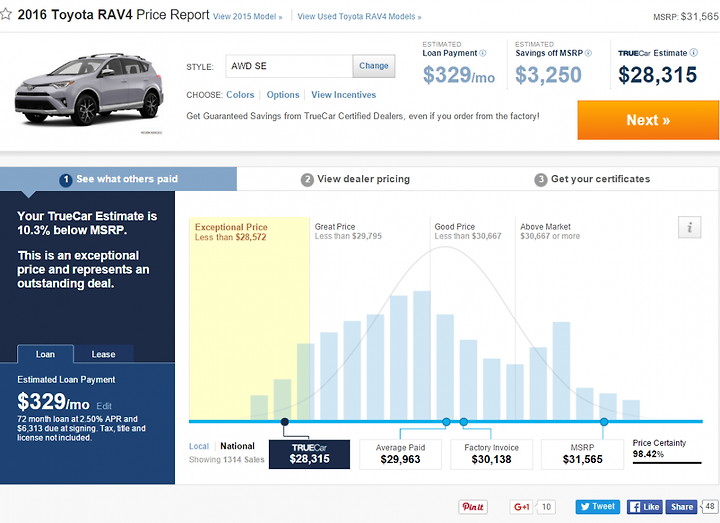Open the Loan Payment info icon

click(x=483, y=53)
